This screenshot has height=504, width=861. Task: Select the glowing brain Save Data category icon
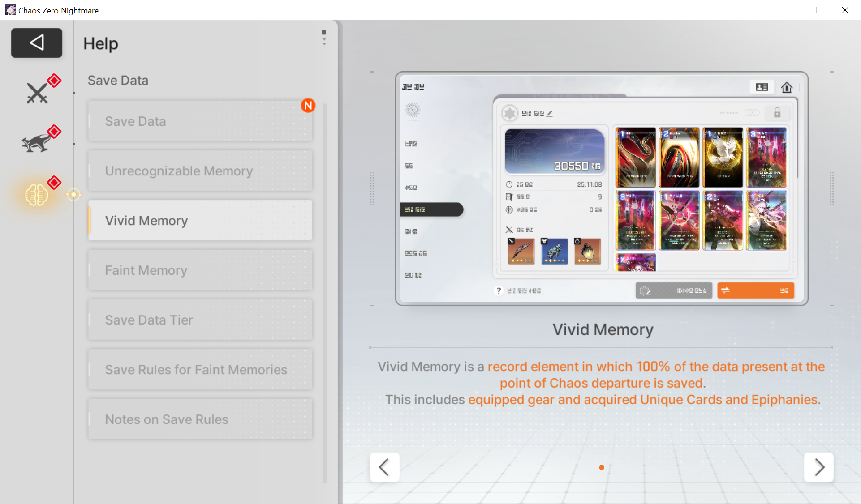(x=37, y=195)
